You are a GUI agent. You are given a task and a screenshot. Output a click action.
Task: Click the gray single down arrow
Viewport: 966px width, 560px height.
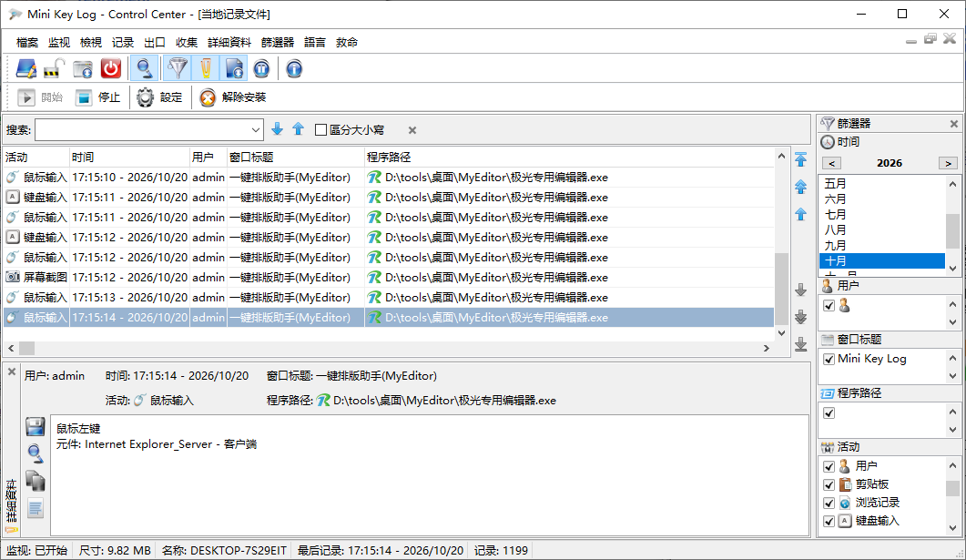pos(801,290)
